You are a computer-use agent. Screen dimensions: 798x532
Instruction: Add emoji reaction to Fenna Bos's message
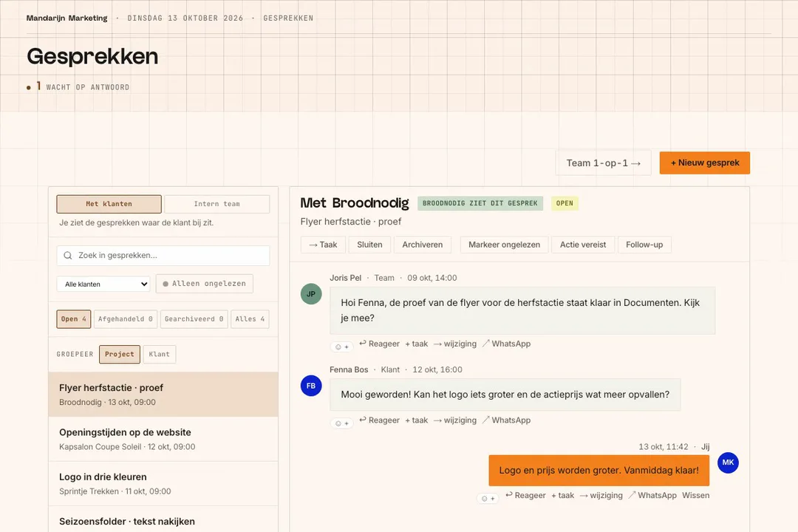pyautogui.click(x=342, y=423)
